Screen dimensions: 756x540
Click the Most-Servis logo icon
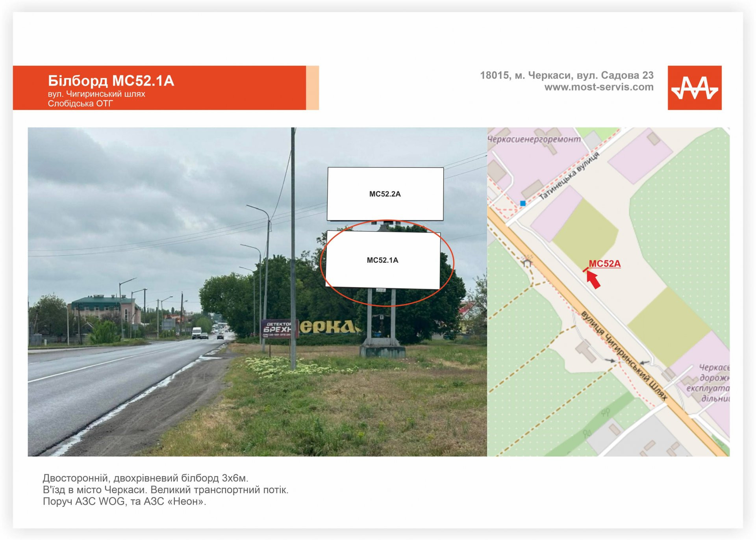coord(694,87)
